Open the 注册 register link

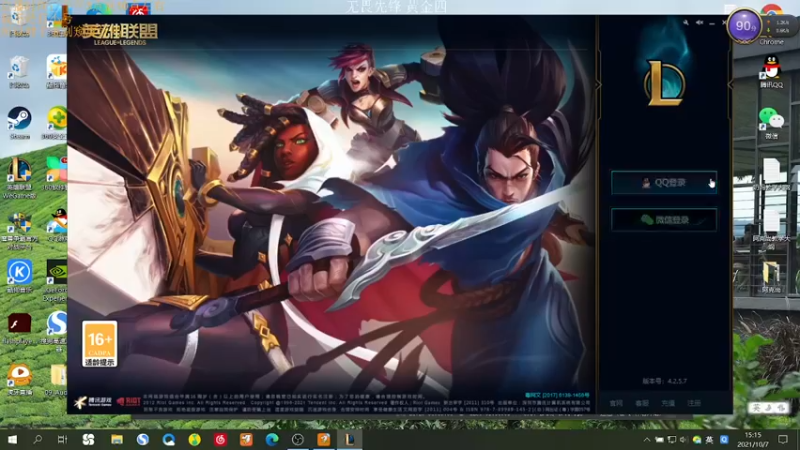pos(694,403)
